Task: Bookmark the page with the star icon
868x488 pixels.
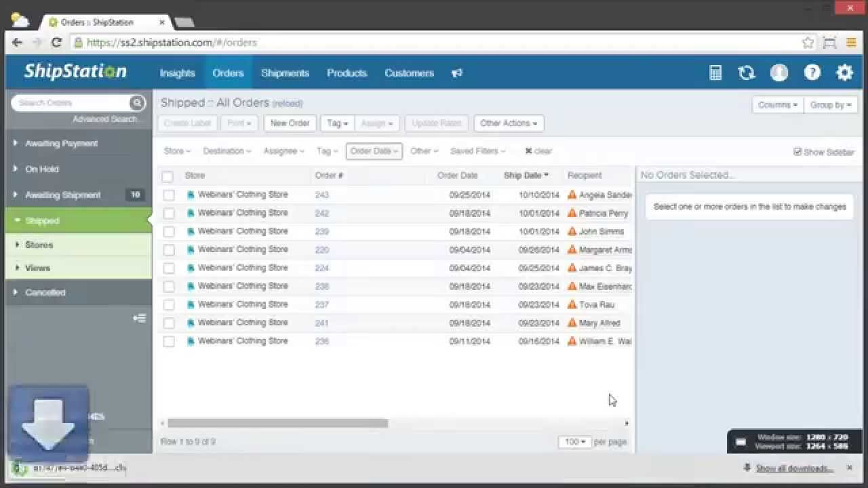Action: pyautogui.click(x=808, y=43)
